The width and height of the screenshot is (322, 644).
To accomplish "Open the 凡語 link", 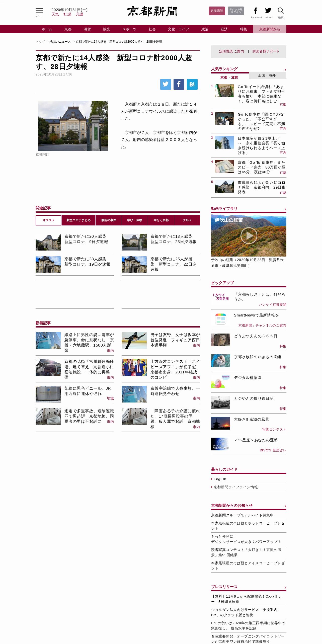I will 79,14.
